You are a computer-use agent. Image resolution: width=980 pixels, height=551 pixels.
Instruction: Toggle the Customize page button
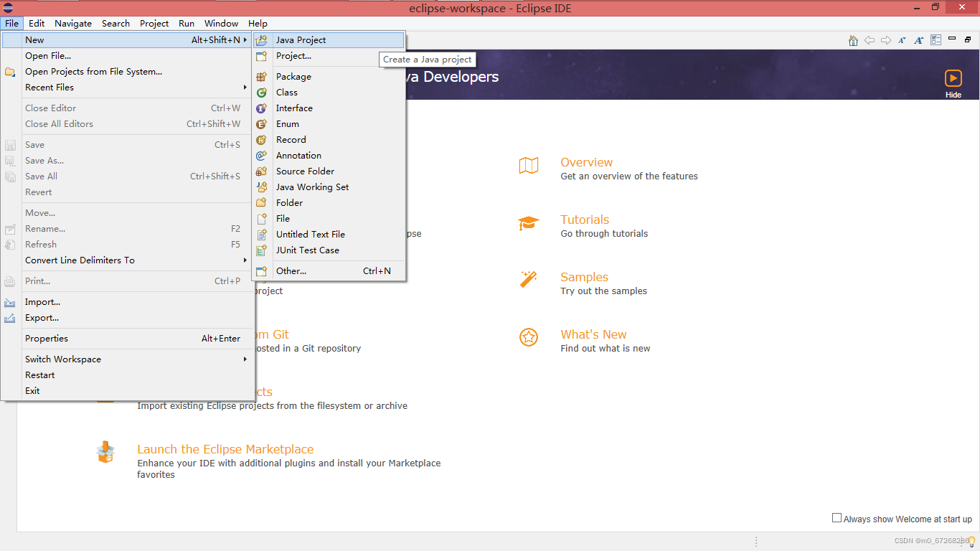(936, 40)
